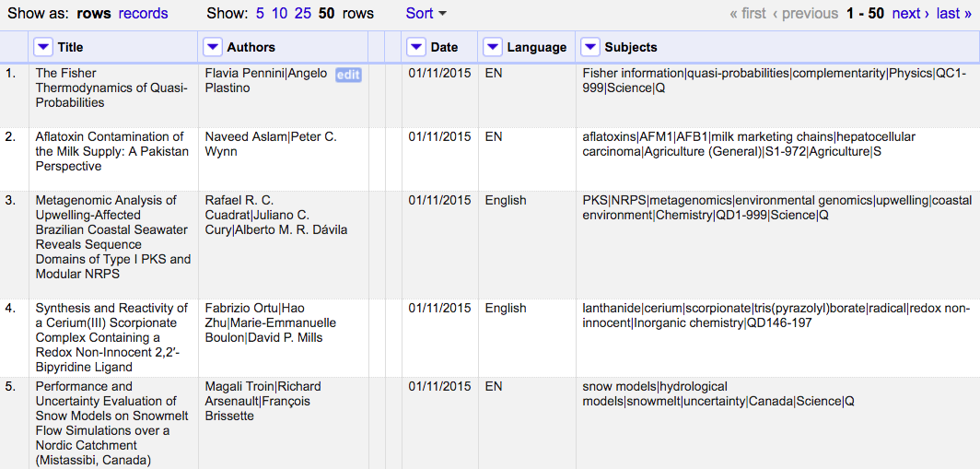Click the disabled first page link
Image resolution: width=980 pixels, height=469 pixels.
[x=748, y=13]
